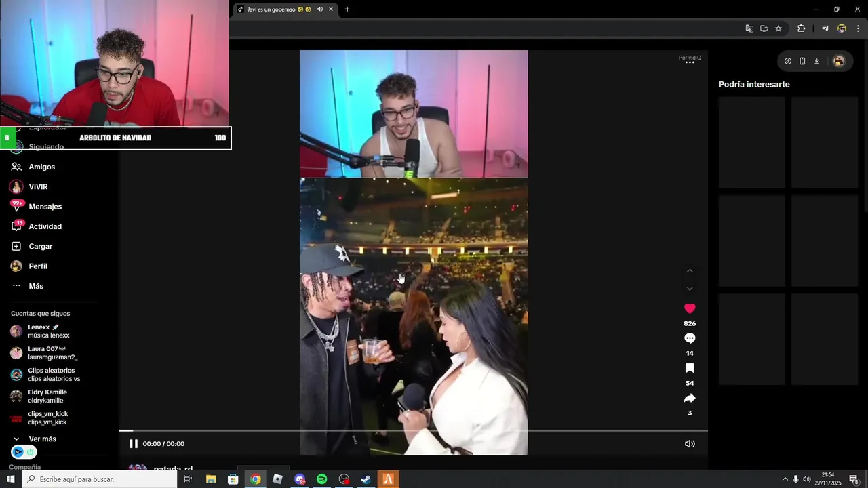Open the Actividad notifications

36,226
